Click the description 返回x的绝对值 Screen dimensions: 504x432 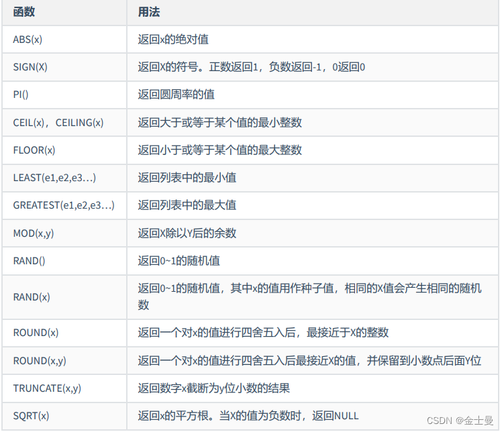coord(173,40)
